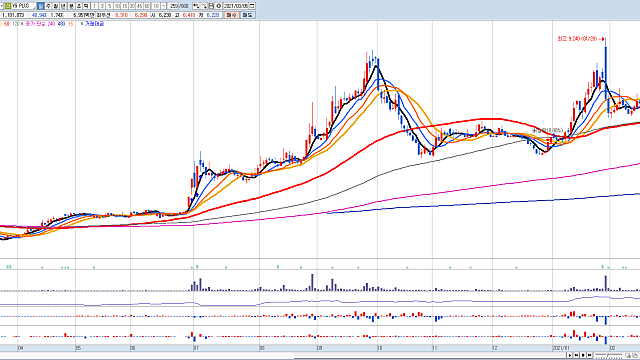Select the daily (일) chart period button
The width and height of the screenshot is (640, 360).
pyautogui.click(x=40, y=6)
